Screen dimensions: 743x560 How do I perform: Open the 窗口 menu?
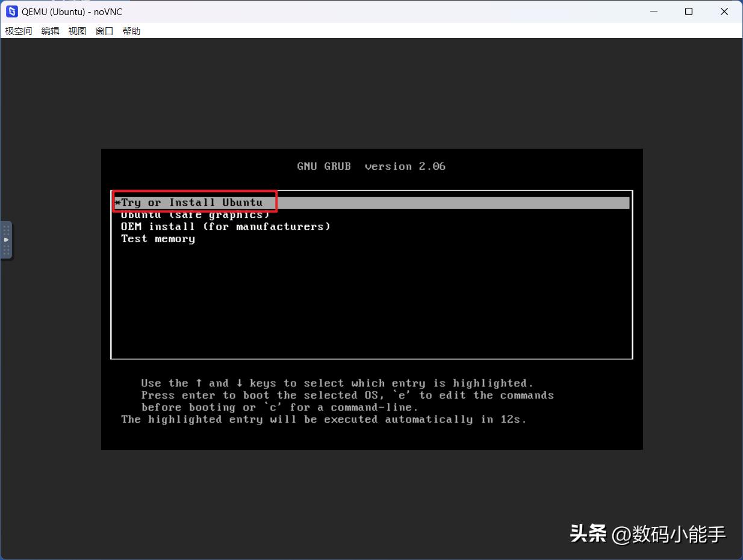(x=104, y=31)
